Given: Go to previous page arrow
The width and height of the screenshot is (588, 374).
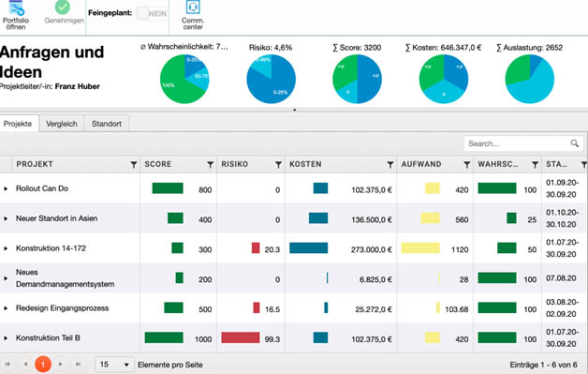Looking at the screenshot, I should pyautogui.click(x=25, y=364).
